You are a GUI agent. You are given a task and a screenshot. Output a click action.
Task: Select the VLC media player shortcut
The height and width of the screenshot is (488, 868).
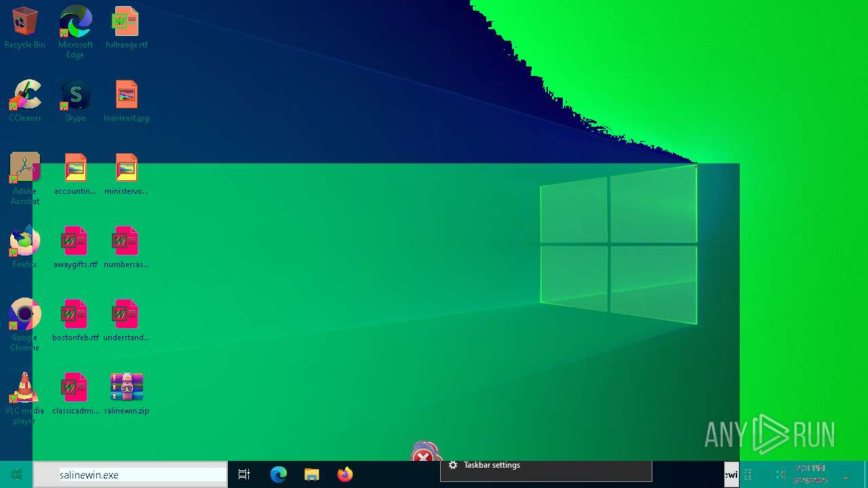tap(25, 399)
